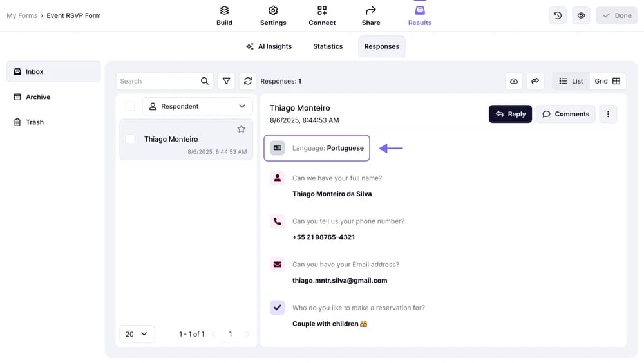Switch to Grid view

click(607, 81)
